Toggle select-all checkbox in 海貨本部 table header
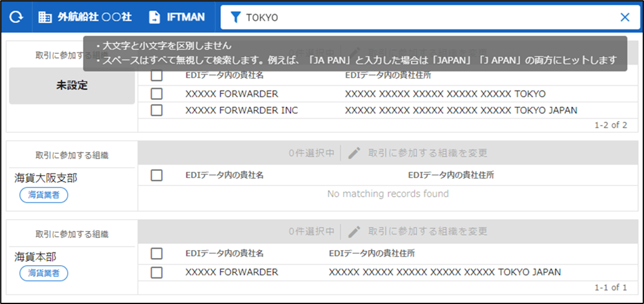 157,253
